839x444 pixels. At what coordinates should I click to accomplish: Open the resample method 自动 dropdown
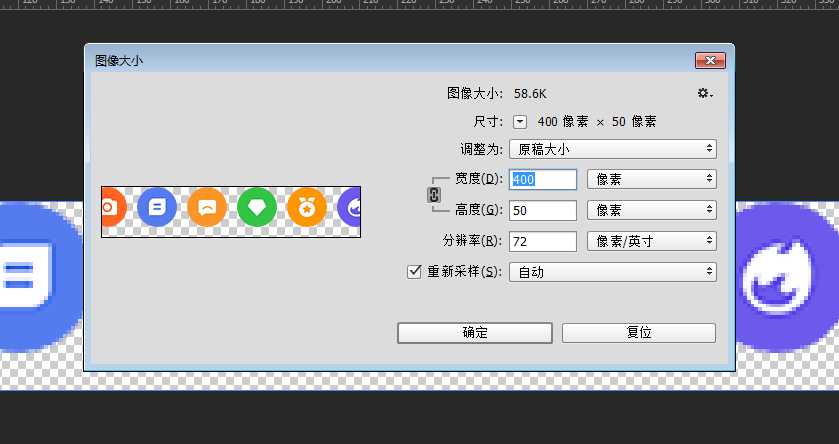613,272
